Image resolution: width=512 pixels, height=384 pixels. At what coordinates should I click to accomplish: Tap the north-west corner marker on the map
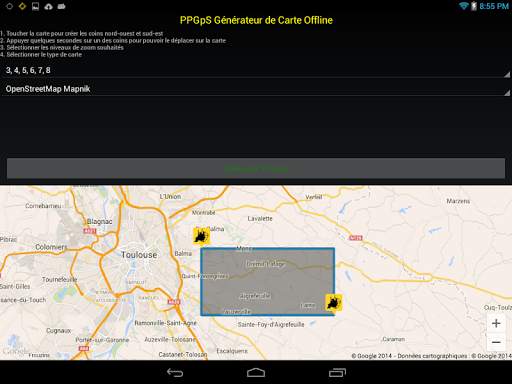coord(201,236)
